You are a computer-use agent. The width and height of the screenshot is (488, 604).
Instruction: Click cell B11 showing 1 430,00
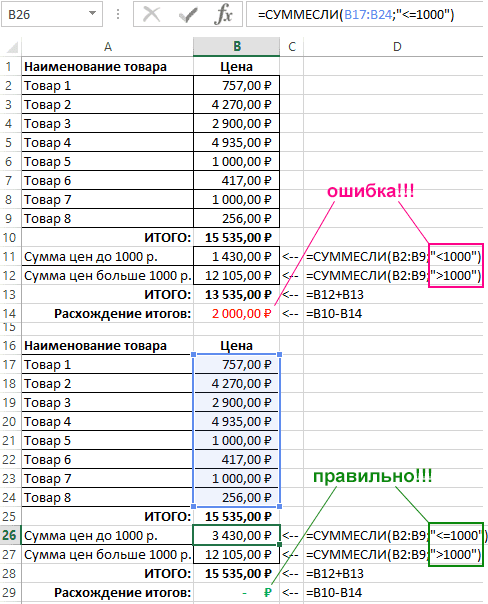pyautogui.click(x=236, y=256)
